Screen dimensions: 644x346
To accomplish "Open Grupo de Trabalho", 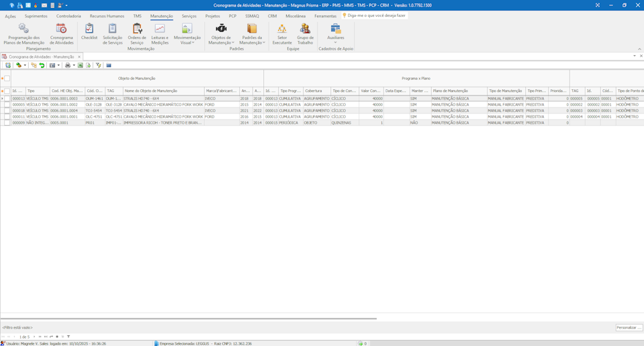I will pos(305,34).
